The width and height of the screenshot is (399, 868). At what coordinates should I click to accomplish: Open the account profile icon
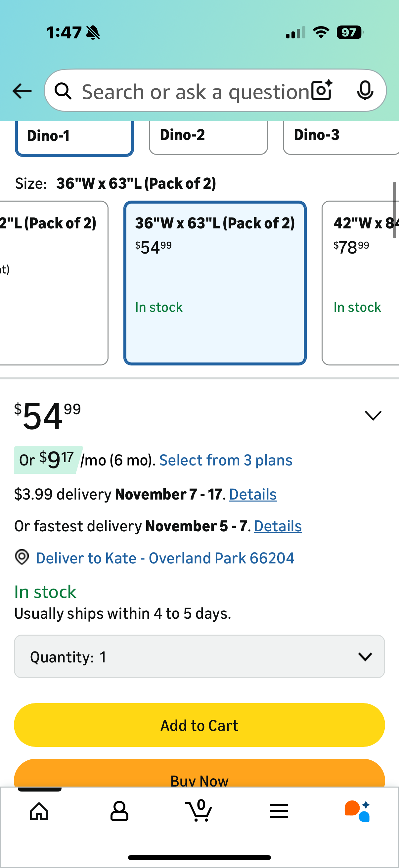(x=119, y=811)
